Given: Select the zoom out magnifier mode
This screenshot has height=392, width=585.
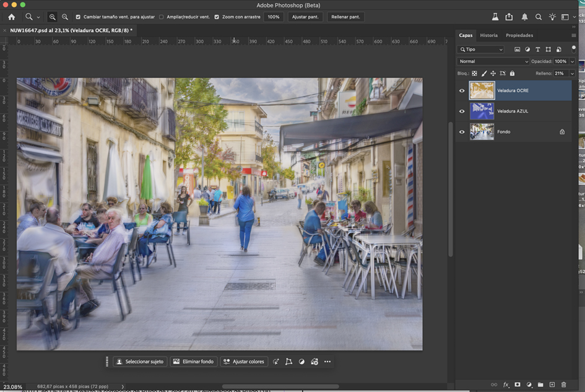Looking at the screenshot, I should pyautogui.click(x=64, y=17).
